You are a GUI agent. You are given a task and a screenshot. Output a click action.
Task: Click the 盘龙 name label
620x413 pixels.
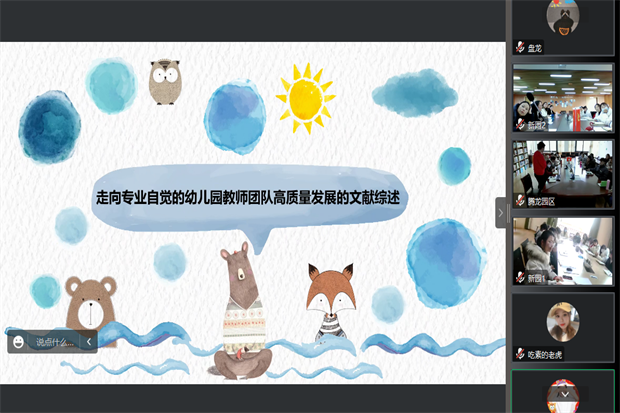pyautogui.click(x=535, y=48)
